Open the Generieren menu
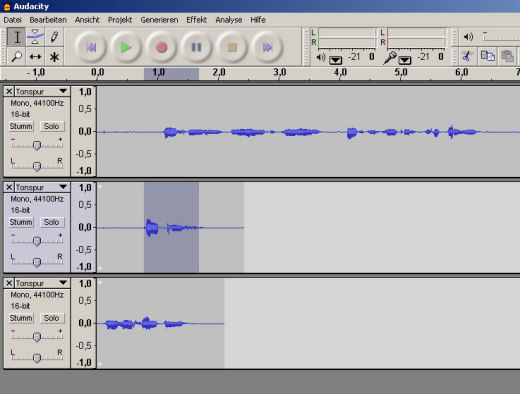Screen dimensions: 520x394 click(159, 20)
